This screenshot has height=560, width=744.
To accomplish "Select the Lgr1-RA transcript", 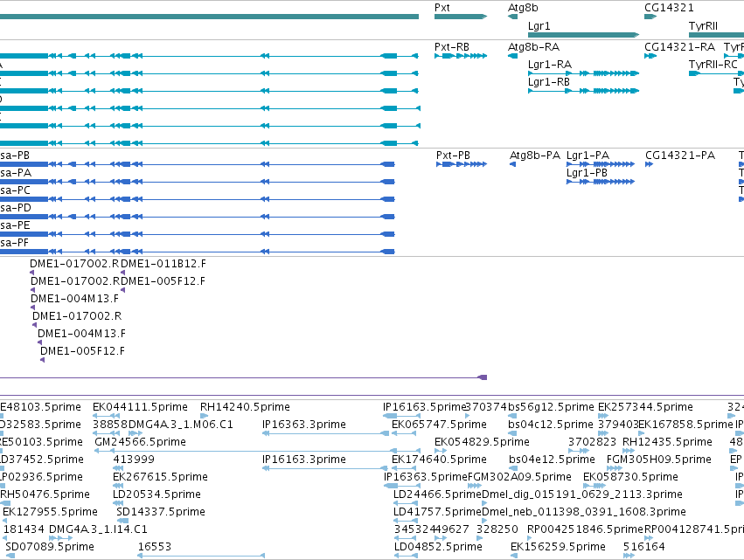I will (x=584, y=73).
